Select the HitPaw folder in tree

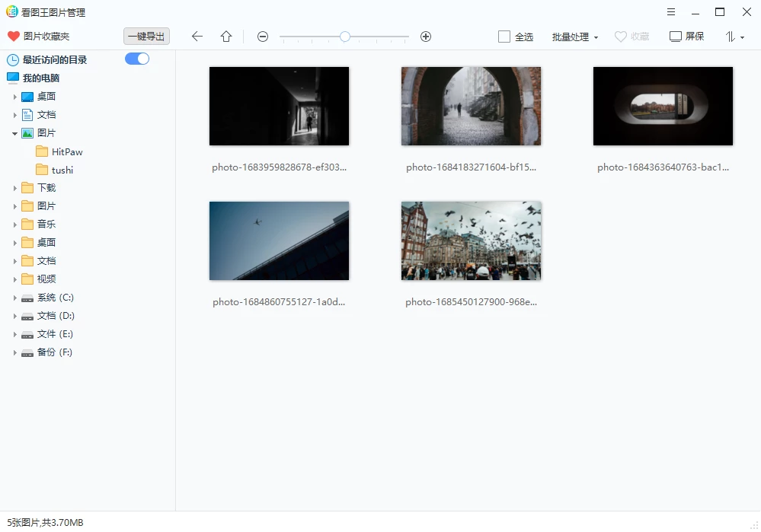coord(67,151)
